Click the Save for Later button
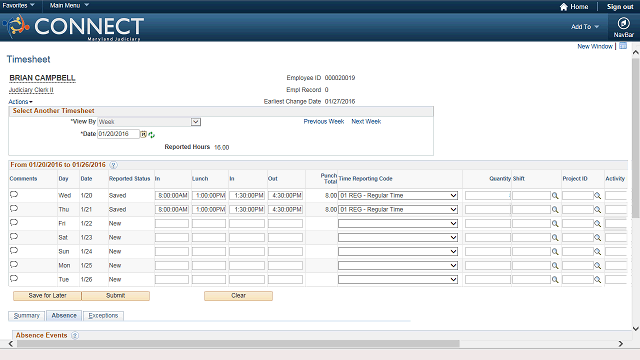Screen dimensions: 640x360 [47, 296]
